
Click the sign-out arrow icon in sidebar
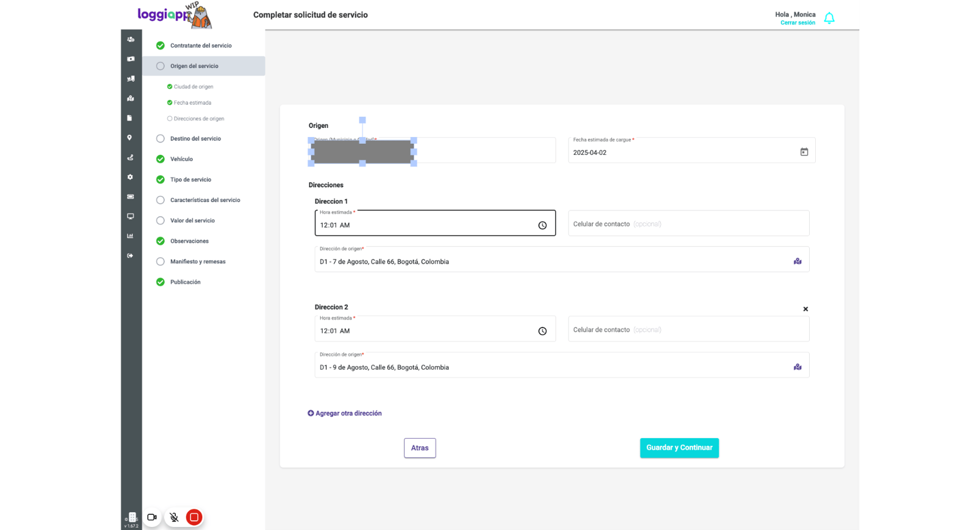click(130, 256)
